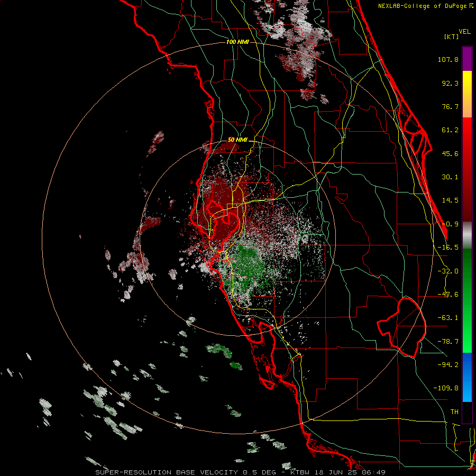This screenshot has width=476, height=476.
Task: Select the -16.5 legend value
Action: point(448,248)
